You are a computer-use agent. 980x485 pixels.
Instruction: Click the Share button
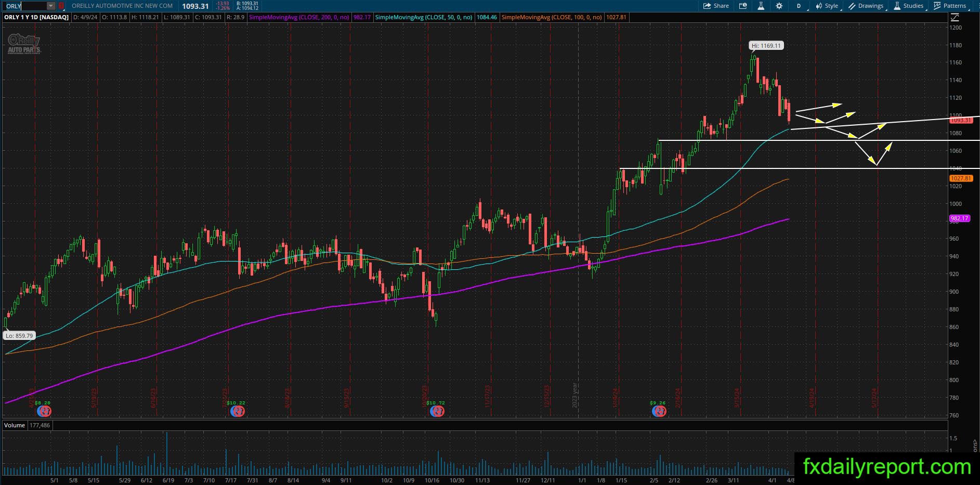(x=716, y=6)
